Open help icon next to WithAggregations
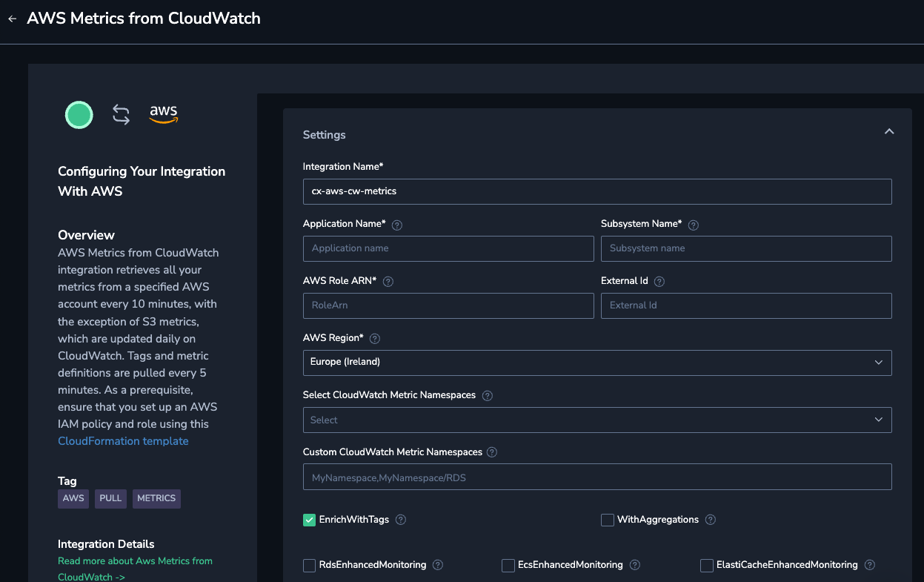Viewport: 924px width, 582px height. click(711, 520)
